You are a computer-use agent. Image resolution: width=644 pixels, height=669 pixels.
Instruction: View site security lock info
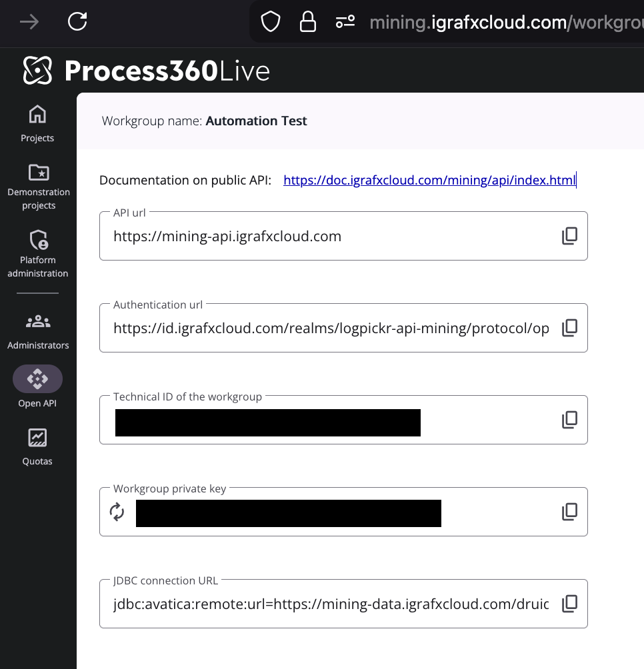coord(308,21)
